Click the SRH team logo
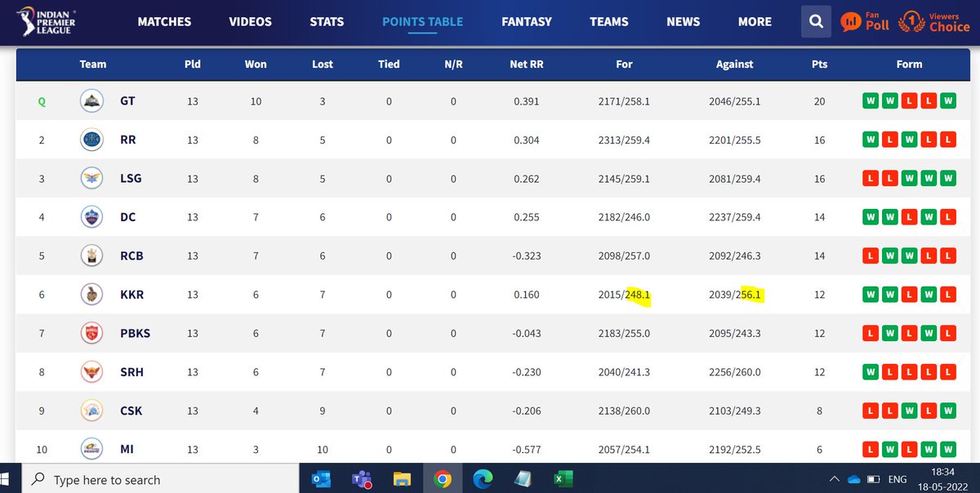This screenshot has width=980, height=493. click(x=91, y=371)
